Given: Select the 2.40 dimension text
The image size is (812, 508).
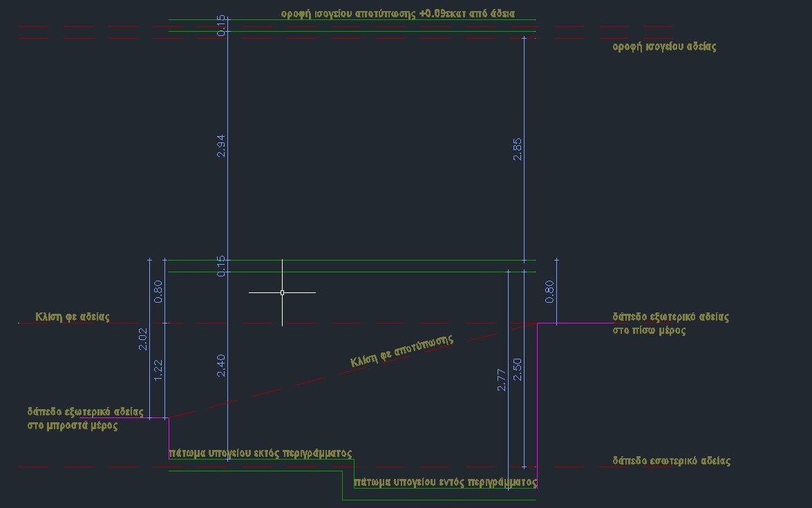Looking at the screenshot, I should pyautogui.click(x=221, y=365).
